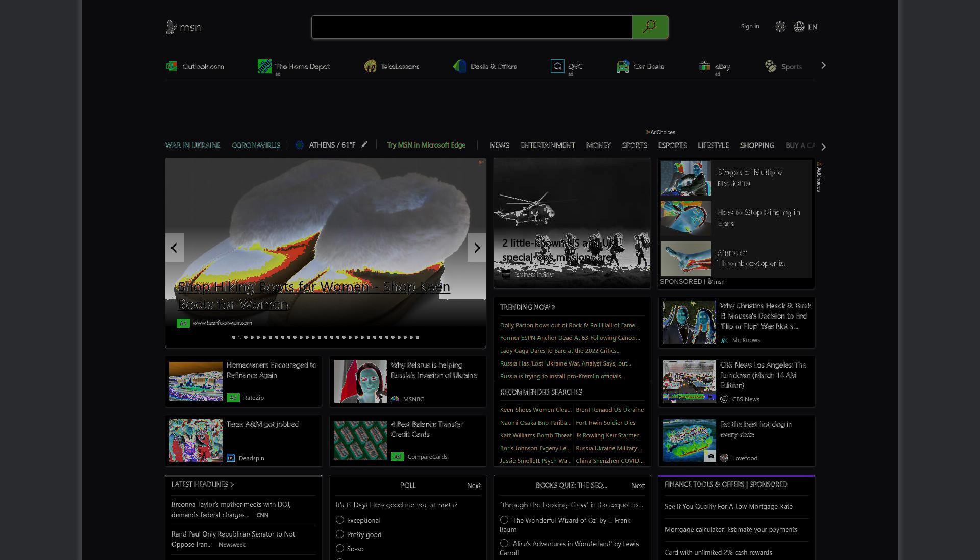Open the Lady Gaga trending story
The height and width of the screenshot is (560, 980).
[x=560, y=350]
